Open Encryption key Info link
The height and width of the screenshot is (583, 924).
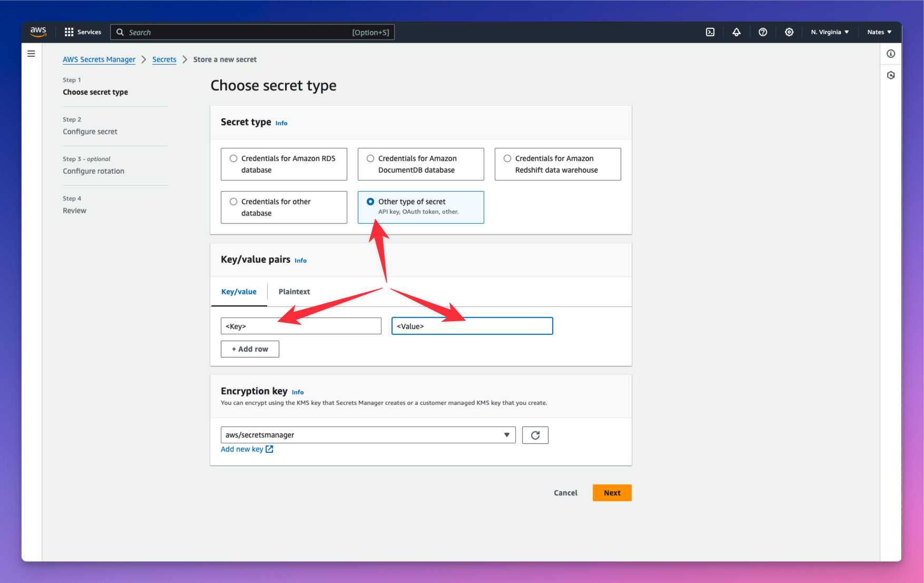click(298, 392)
